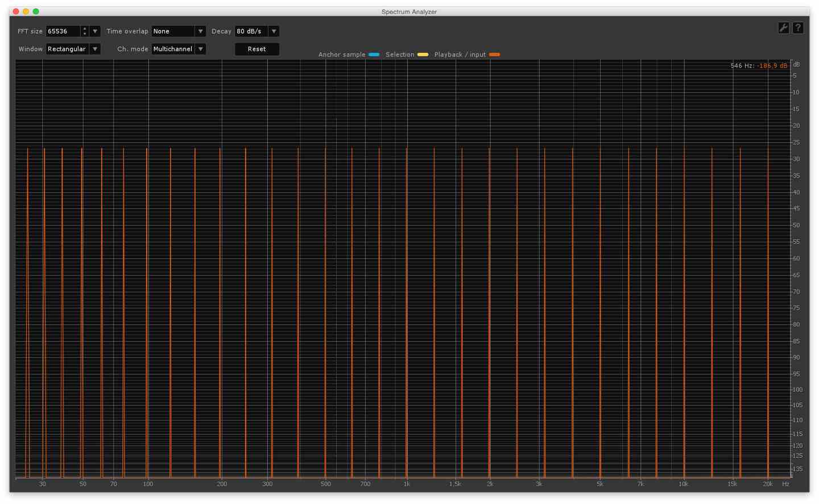Expand the Window type dropdown
This screenshot has width=819, height=504.
click(x=95, y=49)
